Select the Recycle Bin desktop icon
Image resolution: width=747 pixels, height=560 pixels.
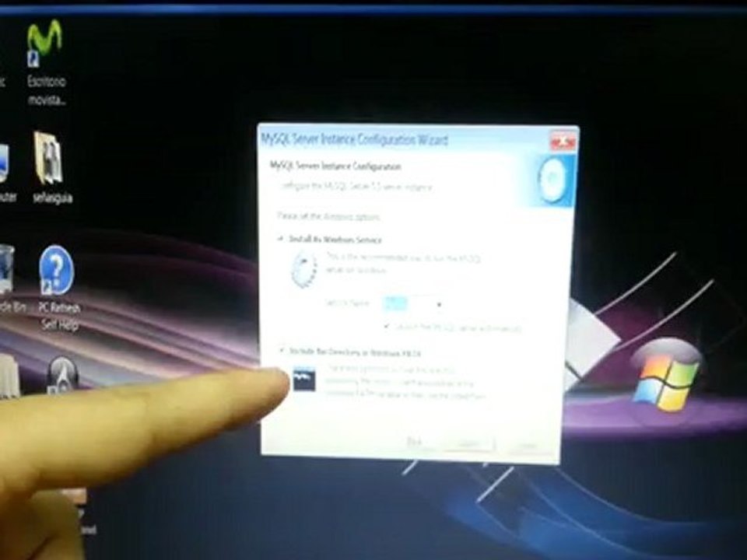(9, 280)
